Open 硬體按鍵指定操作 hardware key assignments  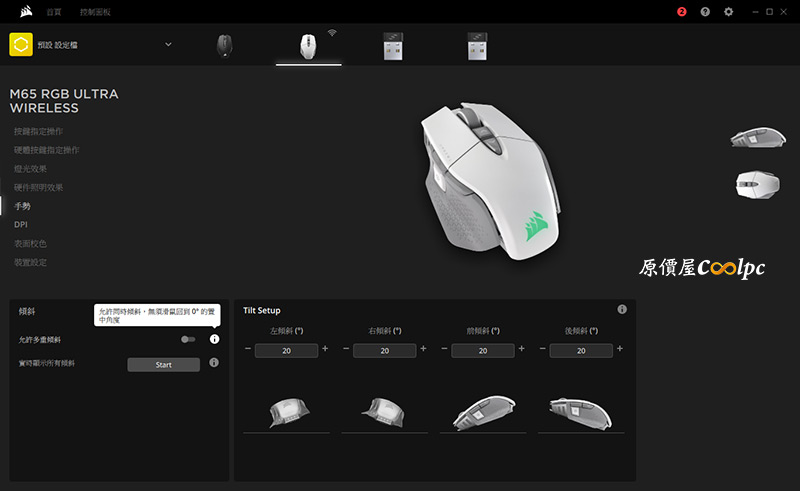pyautogui.click(x=46, y=150)
